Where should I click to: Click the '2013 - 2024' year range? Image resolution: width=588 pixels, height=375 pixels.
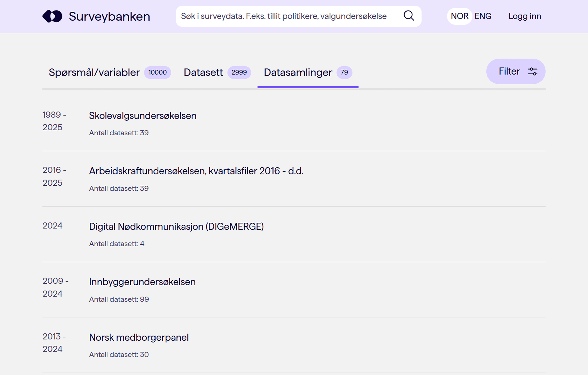pyautogui.click(x=54, y=343)
